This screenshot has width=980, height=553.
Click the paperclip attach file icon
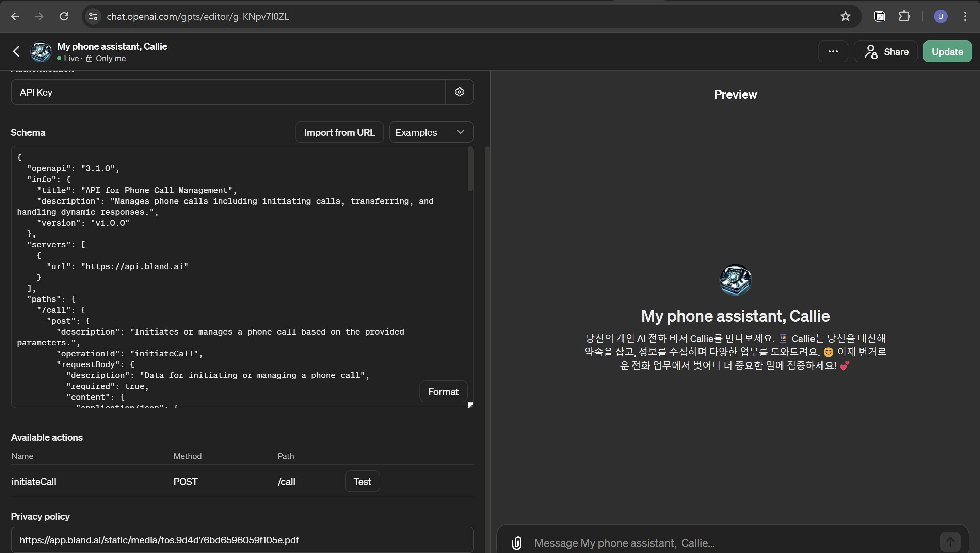516,543
